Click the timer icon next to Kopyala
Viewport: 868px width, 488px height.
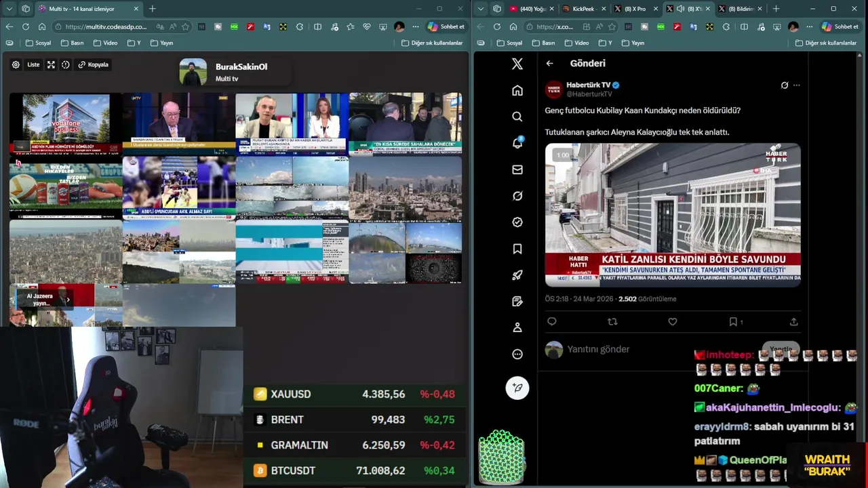[66, 65]
